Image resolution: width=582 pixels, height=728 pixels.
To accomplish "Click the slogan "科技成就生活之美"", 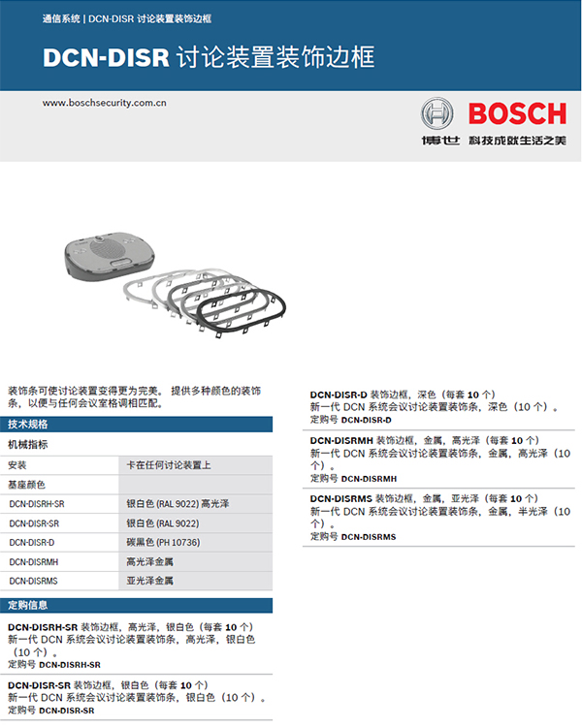I will pos(517,141).
